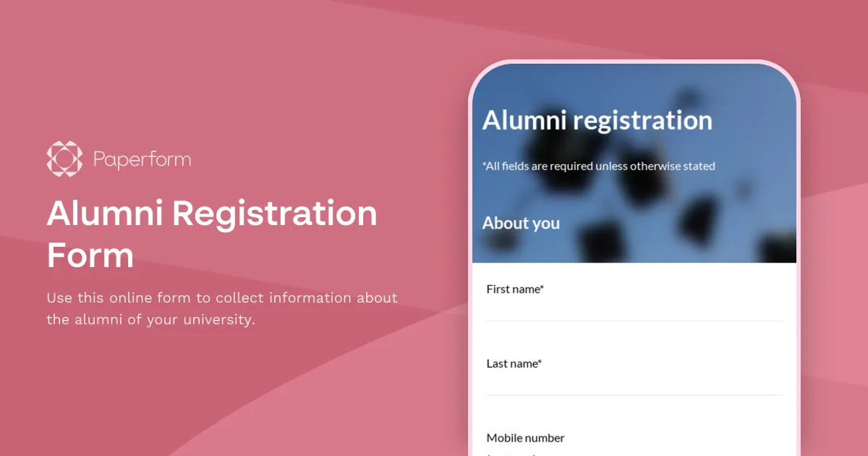Image resolution: width=868 pixels, height=456 pixels.
Task: Click the underline beneath Last name field
Action: [x=634, y=395]
